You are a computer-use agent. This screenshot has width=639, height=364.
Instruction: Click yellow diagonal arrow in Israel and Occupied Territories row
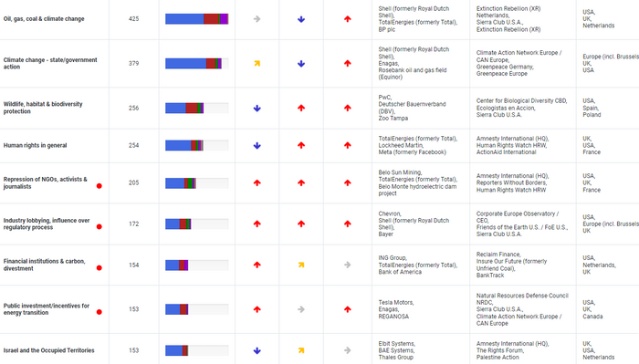[301, 350]
